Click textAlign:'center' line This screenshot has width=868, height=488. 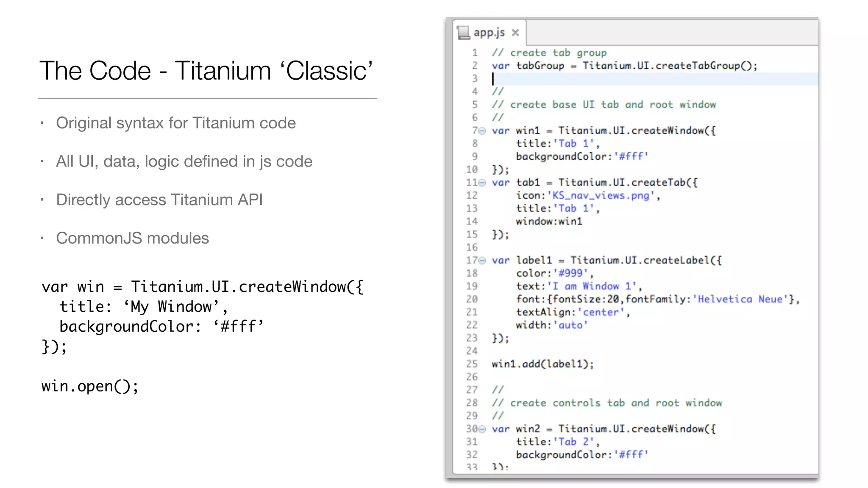tap(573, 312)
